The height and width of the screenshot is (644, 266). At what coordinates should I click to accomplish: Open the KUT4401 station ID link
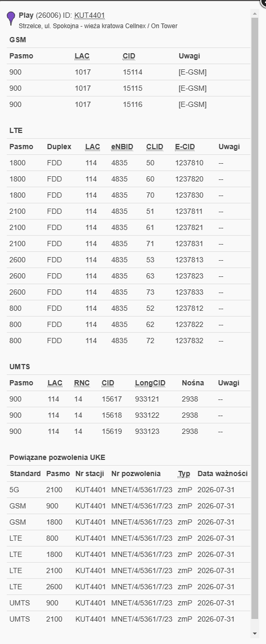click(x=90, y=16)
